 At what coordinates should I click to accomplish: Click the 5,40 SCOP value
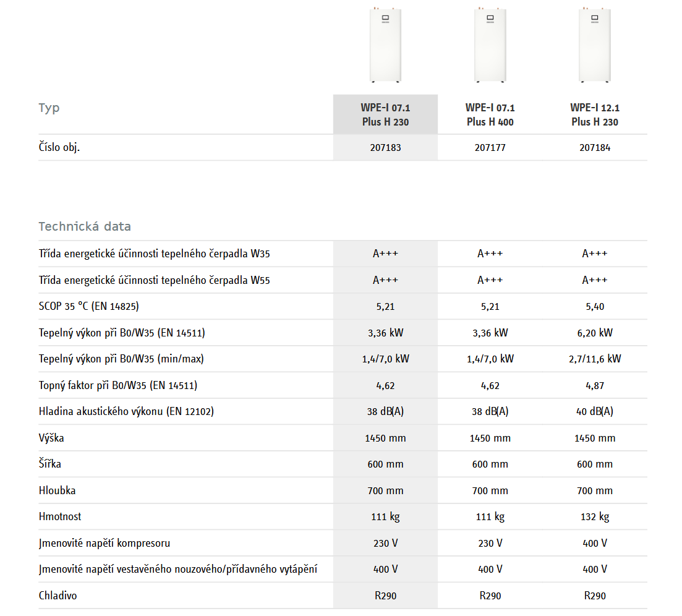point(595,307)
